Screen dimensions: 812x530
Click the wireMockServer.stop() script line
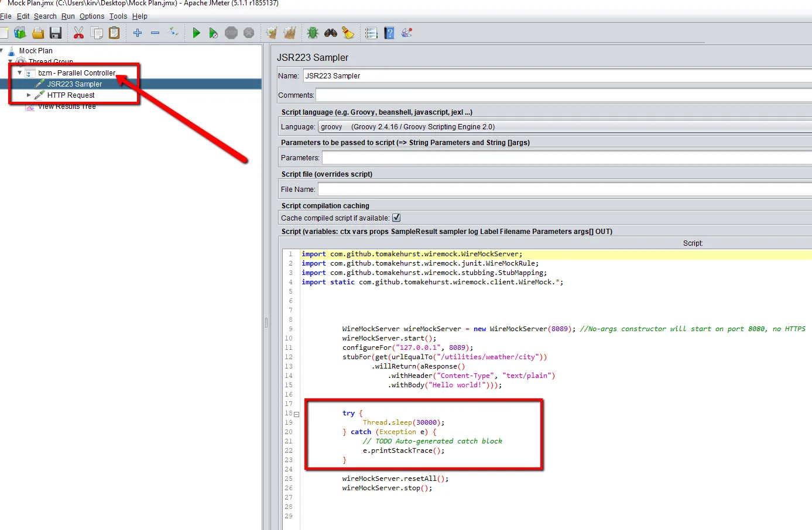[387, 488]
